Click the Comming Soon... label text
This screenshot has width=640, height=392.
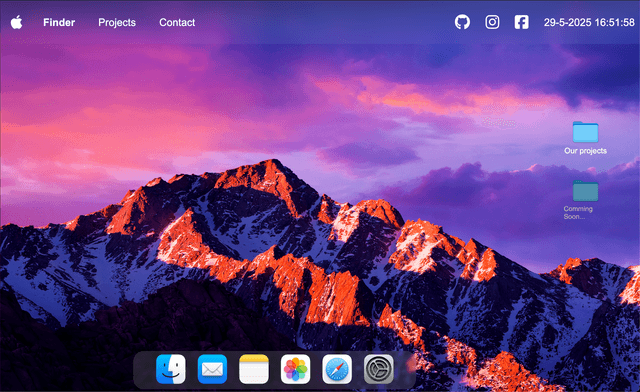578,212
